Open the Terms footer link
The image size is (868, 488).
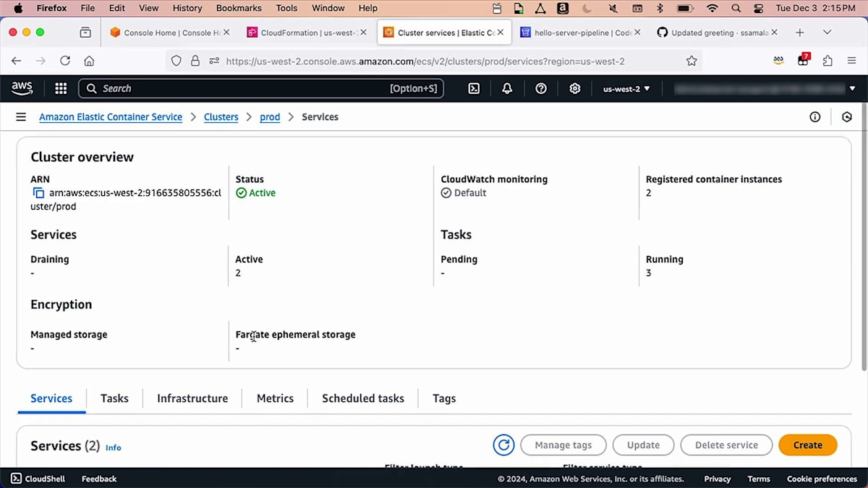(x=759, y=479)
